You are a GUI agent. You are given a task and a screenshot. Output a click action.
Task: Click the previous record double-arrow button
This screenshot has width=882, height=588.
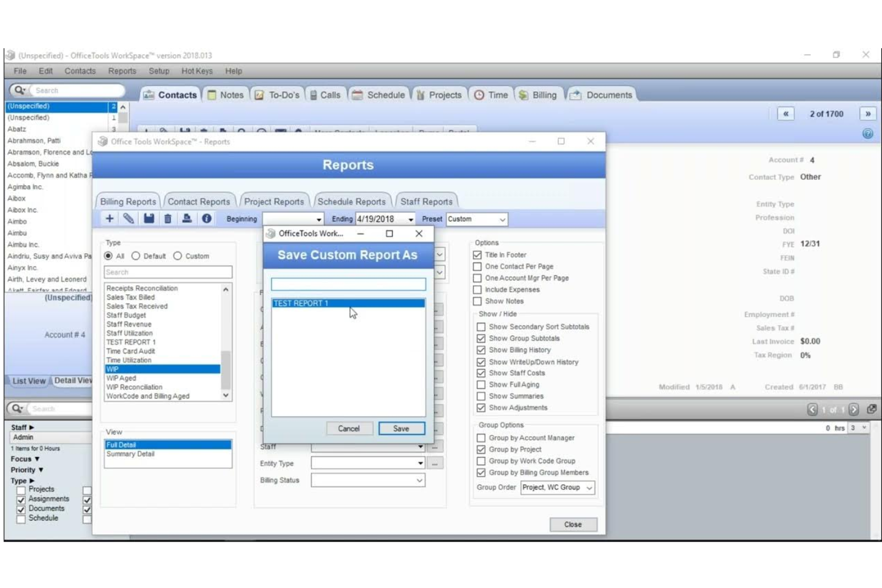pos(785,114)
